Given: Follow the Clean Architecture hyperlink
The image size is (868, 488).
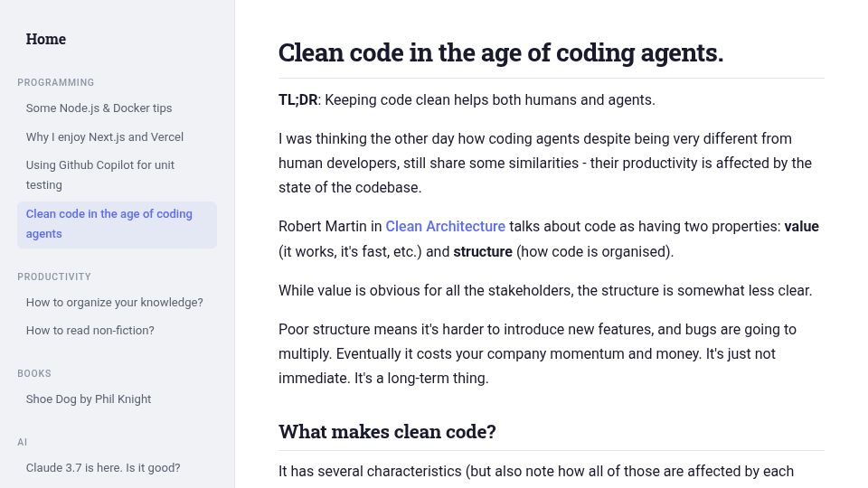Looking at the screenshot, I should (445, 227).
